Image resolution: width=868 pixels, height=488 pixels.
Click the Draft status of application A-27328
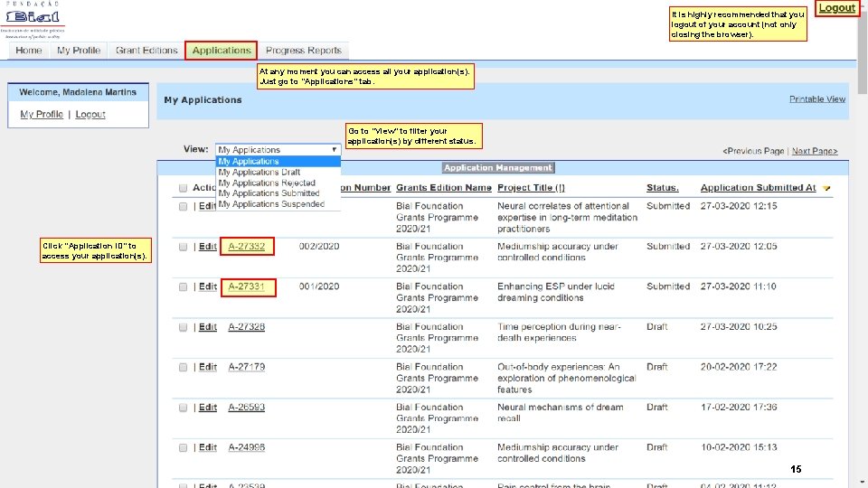[656, 327]
